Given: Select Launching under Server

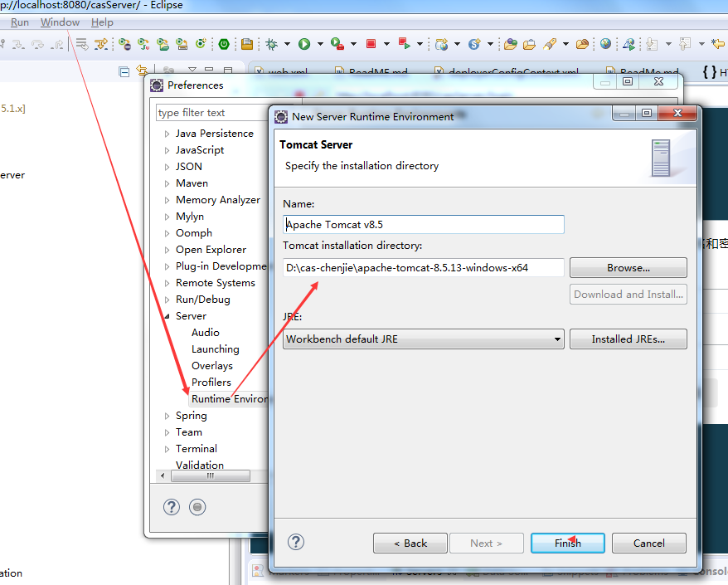Looking at the screenshot, I should click(x=216, y=349).
